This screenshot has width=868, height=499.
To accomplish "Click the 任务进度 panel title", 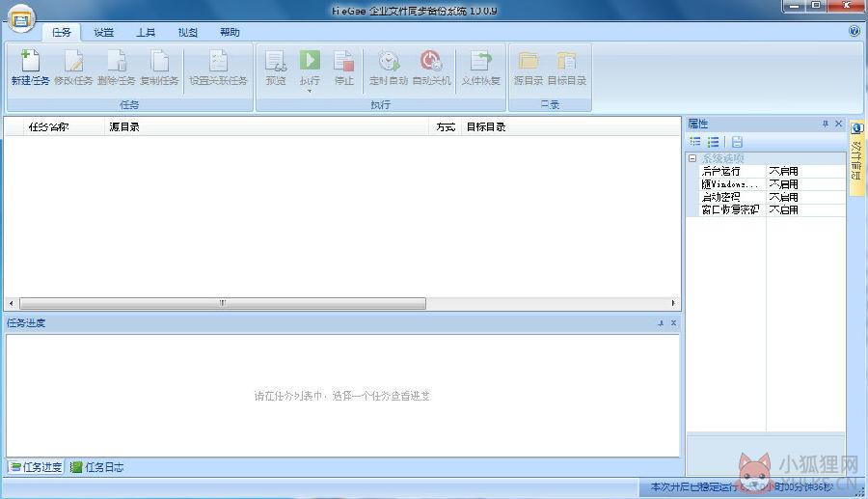I will [x=26, y=323].
